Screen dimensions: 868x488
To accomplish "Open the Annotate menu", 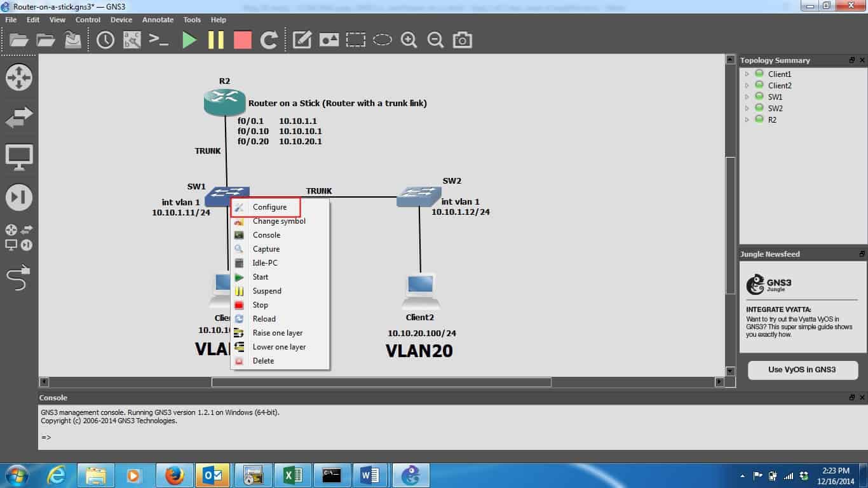I will (x=158, y=20).
